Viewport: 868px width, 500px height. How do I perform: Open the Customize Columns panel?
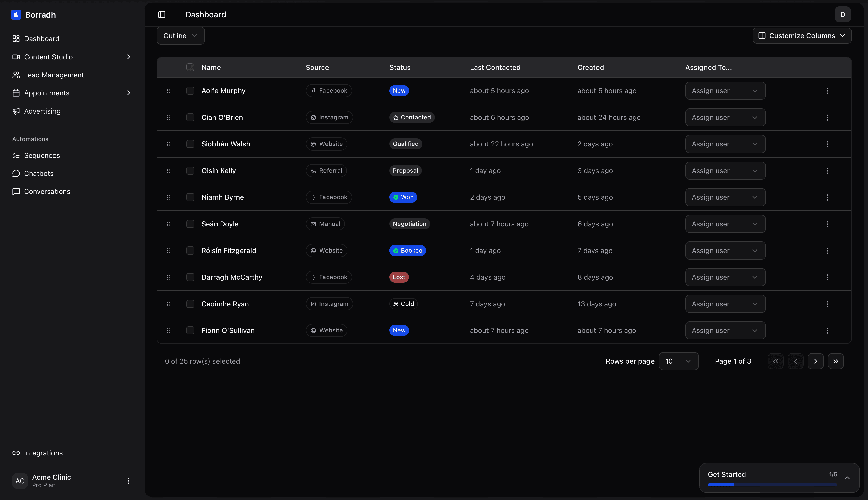point(802,35)
